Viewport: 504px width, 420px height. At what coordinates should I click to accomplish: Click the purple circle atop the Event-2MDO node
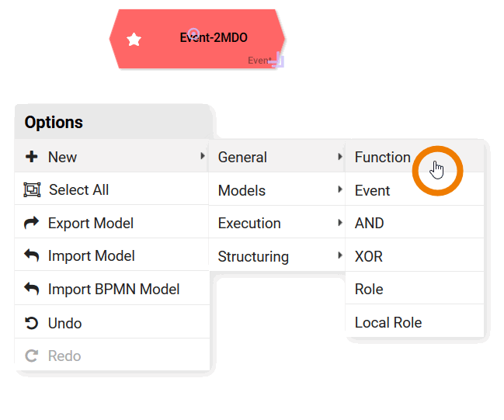[x=194, y=33]
